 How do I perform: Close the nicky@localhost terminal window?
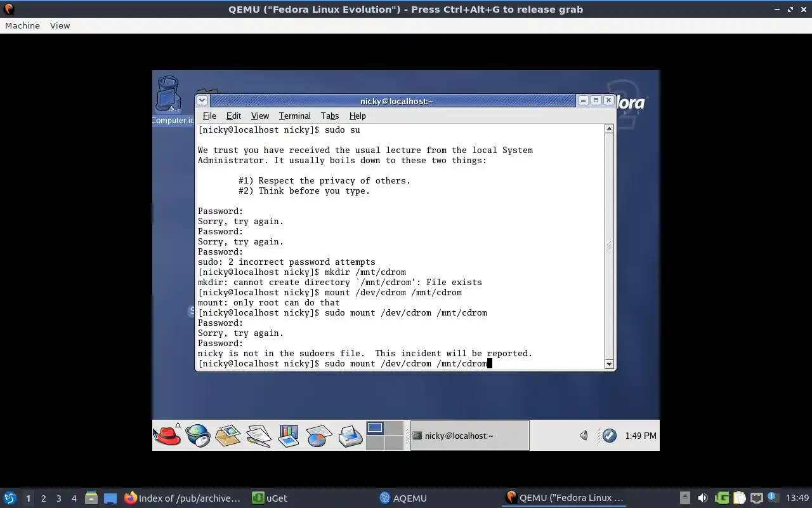click(608, 100)
